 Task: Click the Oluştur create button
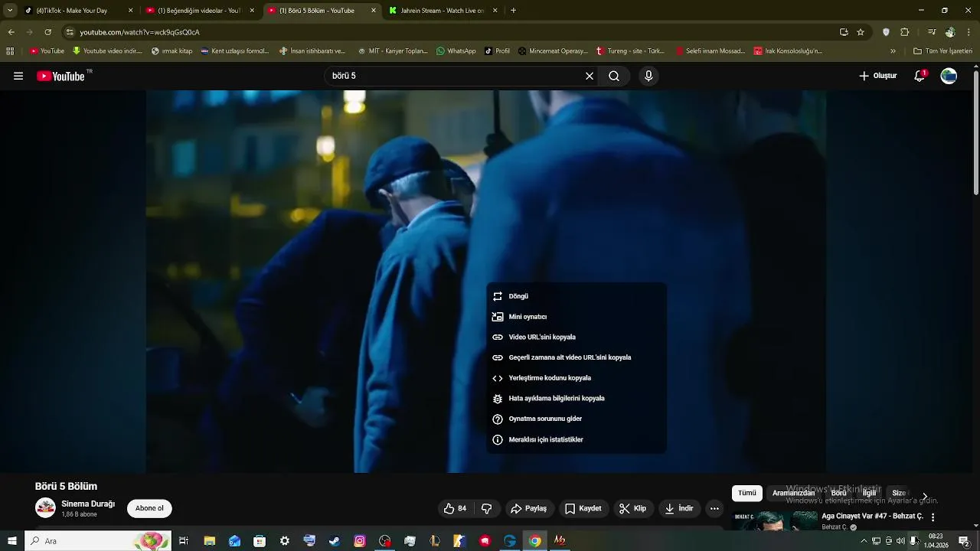[877, 76]
